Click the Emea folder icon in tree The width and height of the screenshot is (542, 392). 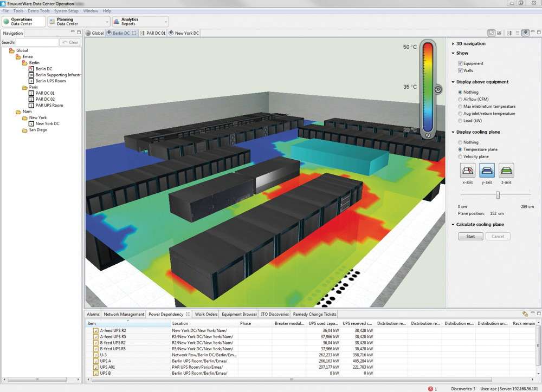pos(18,57)
